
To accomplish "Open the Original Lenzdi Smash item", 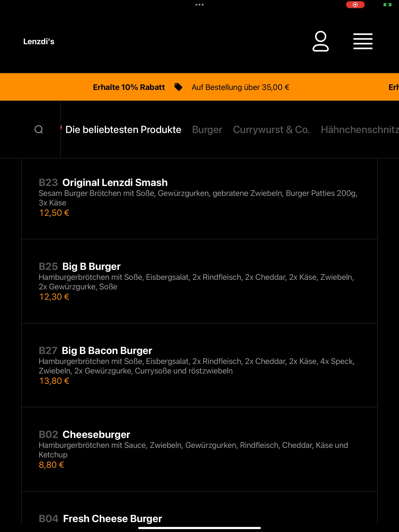I will tap(199, 199).
